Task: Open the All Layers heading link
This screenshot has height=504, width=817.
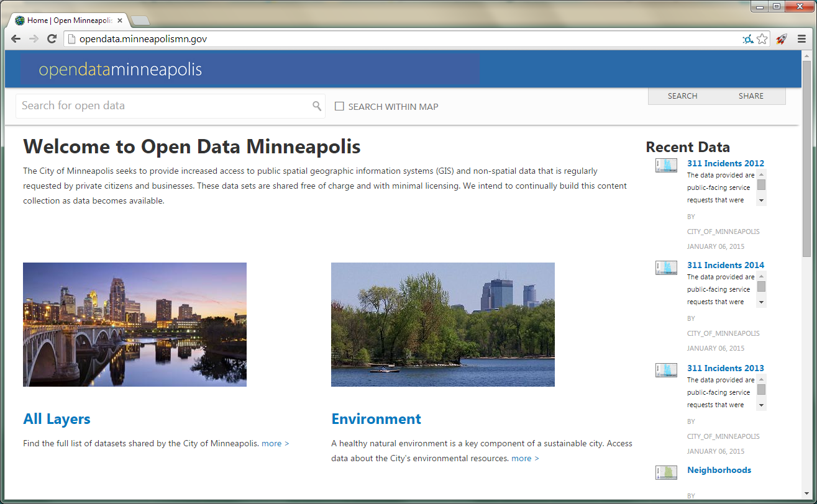Action: (57, 419)
